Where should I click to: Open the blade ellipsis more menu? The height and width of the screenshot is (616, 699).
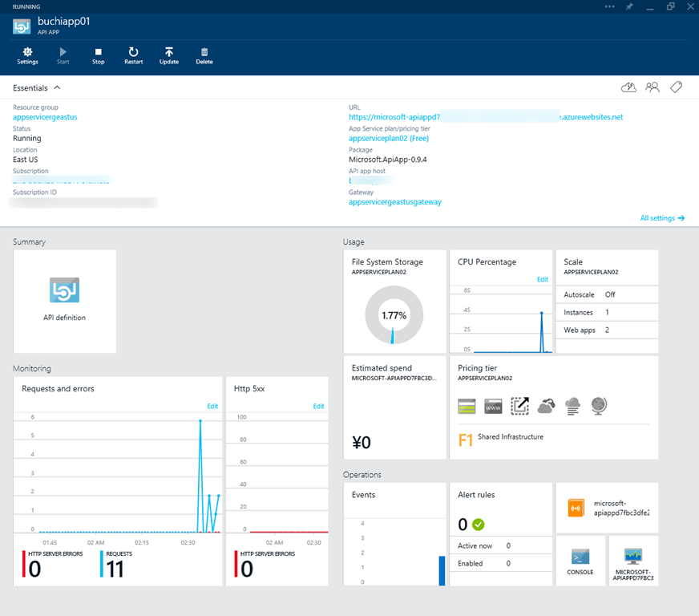click(x=609, y=6)
